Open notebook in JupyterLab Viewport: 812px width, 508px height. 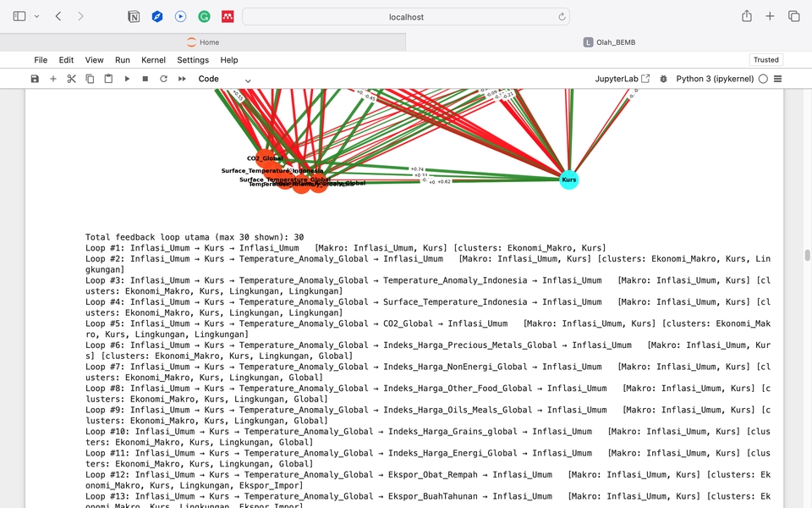point(623,79)
